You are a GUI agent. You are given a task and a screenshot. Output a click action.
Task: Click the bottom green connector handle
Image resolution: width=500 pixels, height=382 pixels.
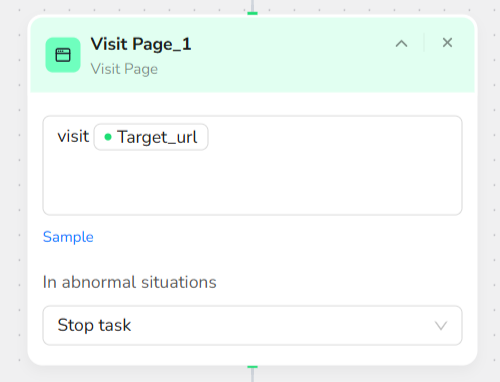tap(252, 367)
